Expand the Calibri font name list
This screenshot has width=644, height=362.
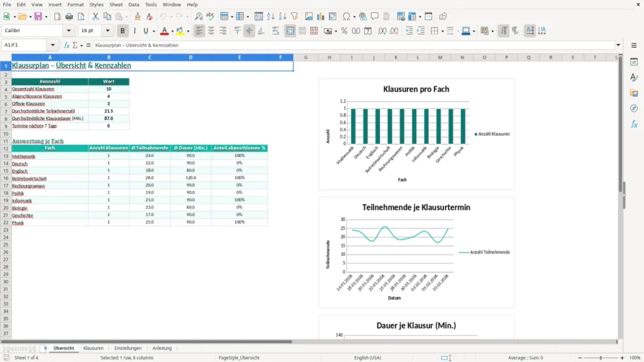(x=69, y=31)
